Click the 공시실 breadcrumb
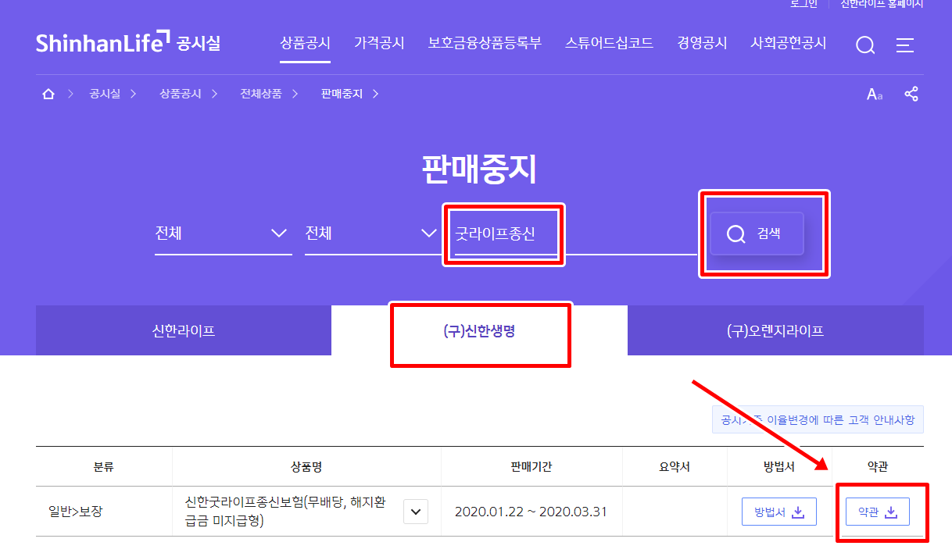The height and width of the screenshot is (560, 952). pos(105,94)
